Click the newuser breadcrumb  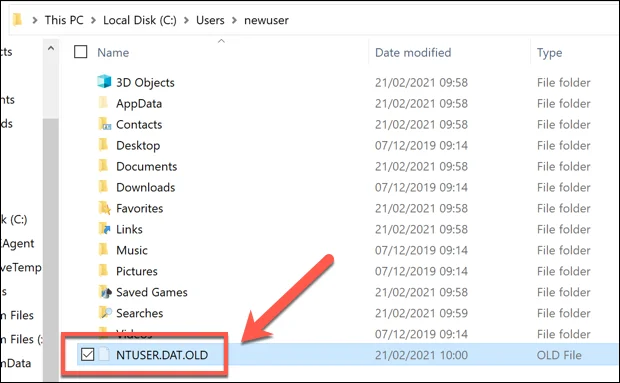coord(266,20)
